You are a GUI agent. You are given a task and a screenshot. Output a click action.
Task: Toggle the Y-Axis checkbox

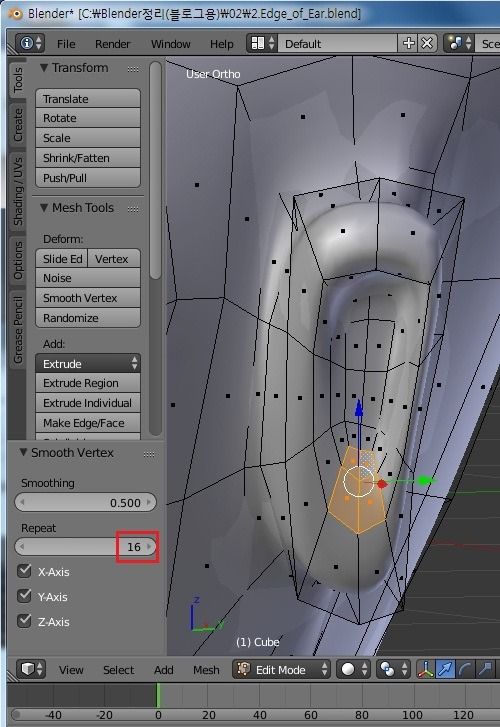click(x=24, y=596)
